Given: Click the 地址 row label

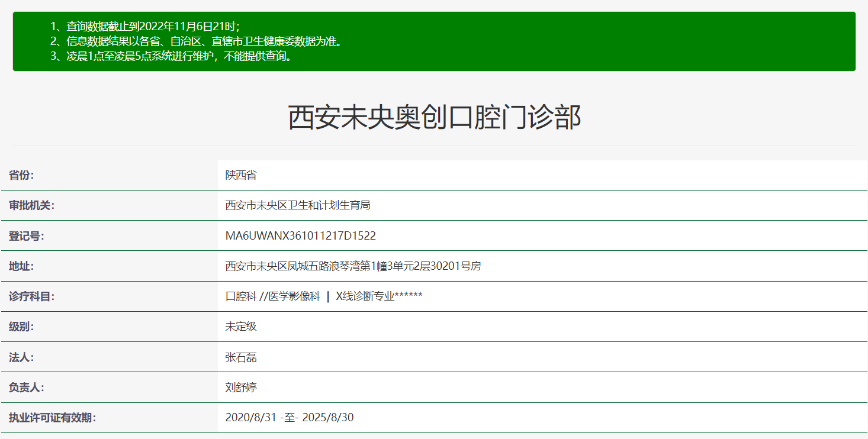Looking at the screenshot, I should (x=21, y=266).
